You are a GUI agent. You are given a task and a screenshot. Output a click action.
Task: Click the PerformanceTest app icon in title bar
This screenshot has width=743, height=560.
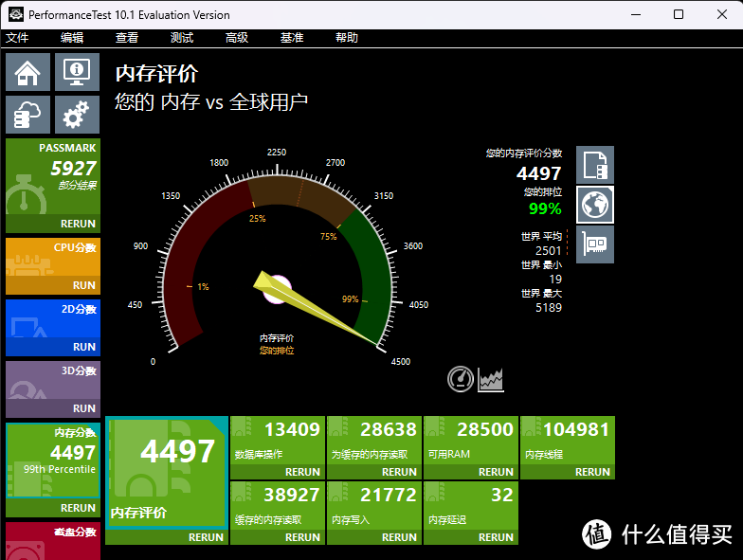click(x=15, y=14)
